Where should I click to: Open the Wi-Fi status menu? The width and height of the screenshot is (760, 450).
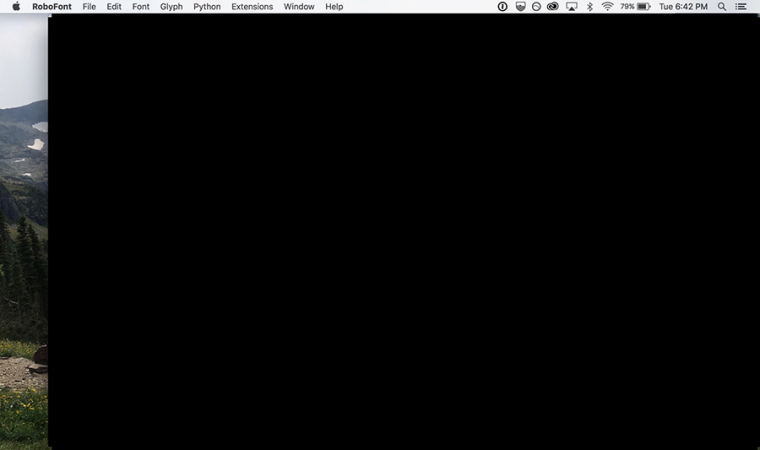pos(607,6)
